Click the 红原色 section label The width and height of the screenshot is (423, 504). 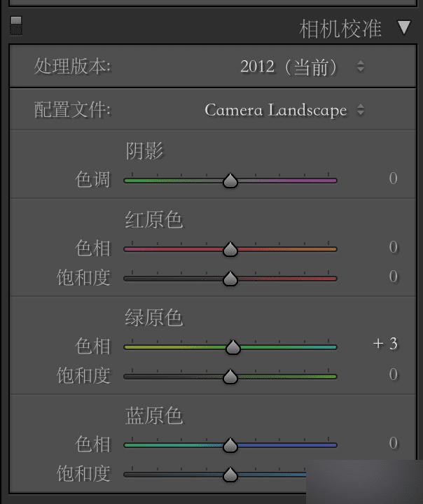point(154,220)
